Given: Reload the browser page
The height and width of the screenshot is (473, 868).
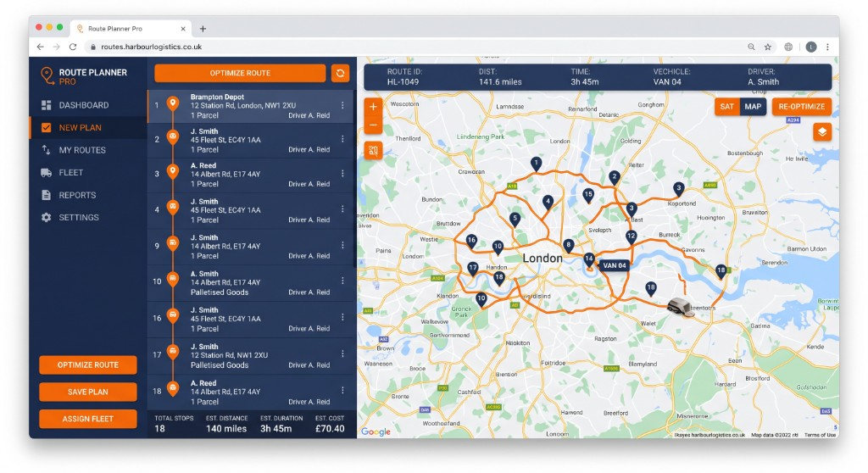Looking at the screenshot, I should (73, 47).
